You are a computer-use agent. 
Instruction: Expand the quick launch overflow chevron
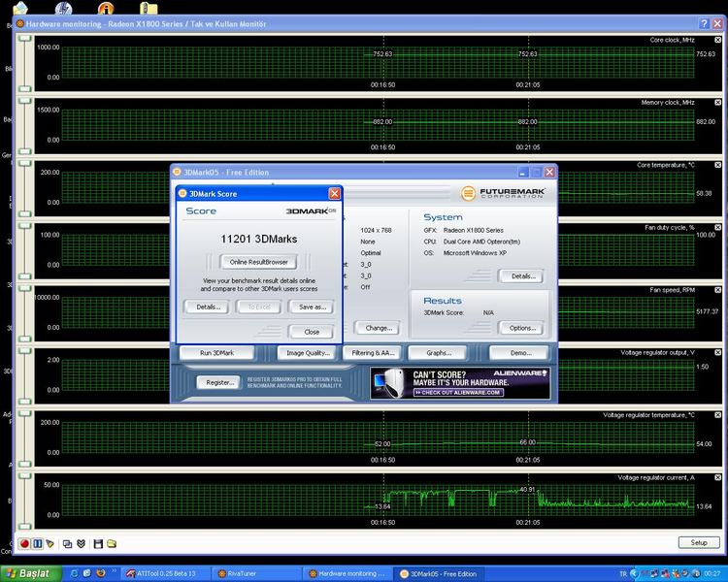pos(114,571)
